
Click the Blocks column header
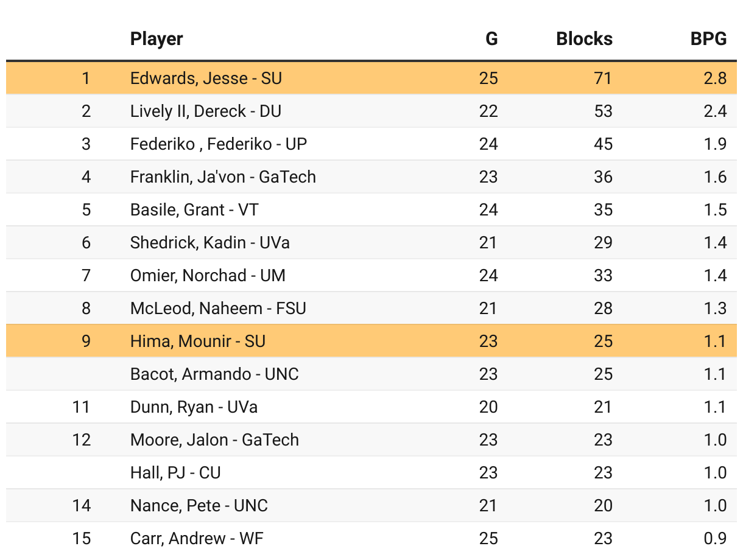coord(584,39)
